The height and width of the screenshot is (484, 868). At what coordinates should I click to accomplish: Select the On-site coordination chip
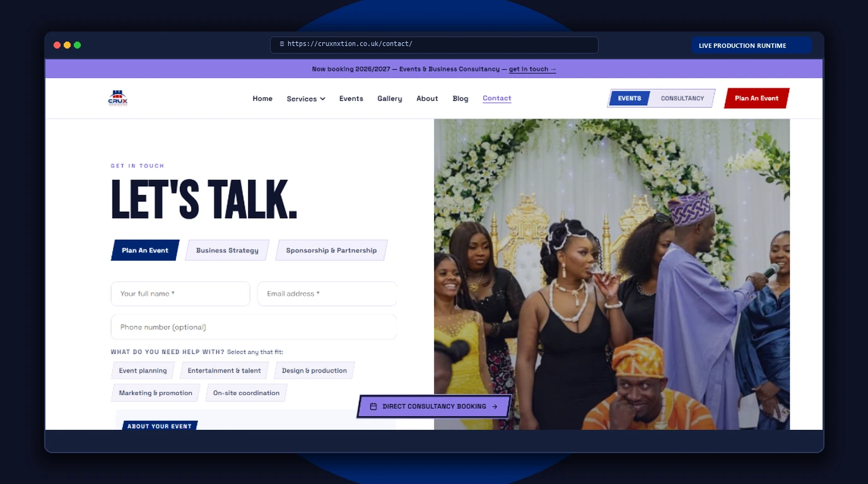point(246,393)
